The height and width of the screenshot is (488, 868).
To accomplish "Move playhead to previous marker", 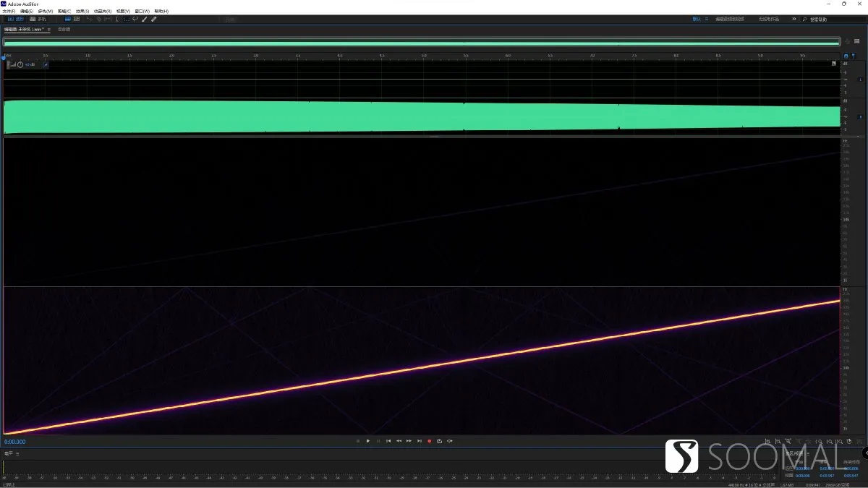I will 388,441.
